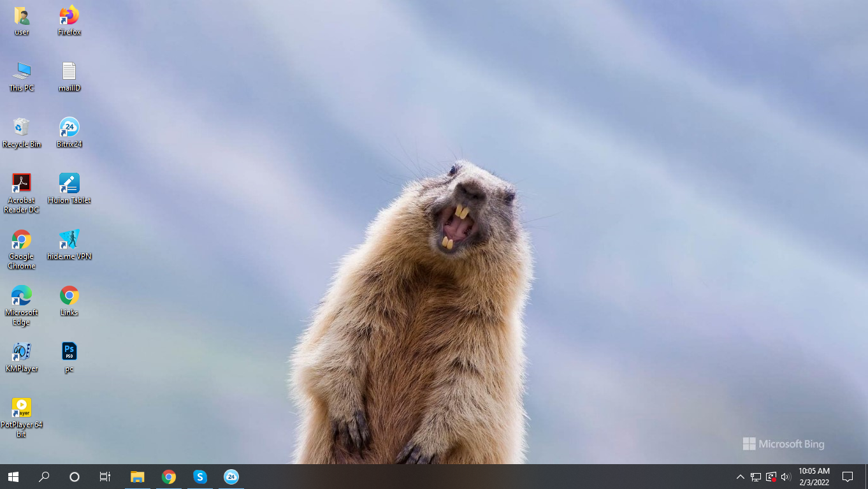The height and width of the screenshot is (489, 868).
Task: Open the Windows Start menu
Action: tap(13, 477)
